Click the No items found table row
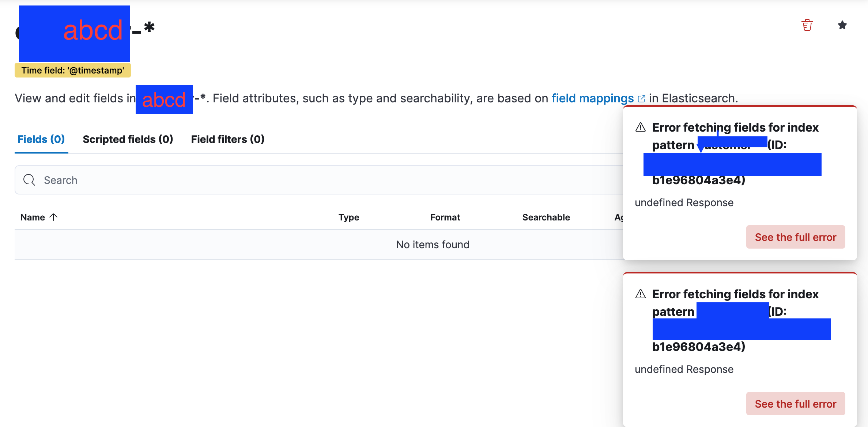This screenshot has height=427, width=868. point(432,245)
